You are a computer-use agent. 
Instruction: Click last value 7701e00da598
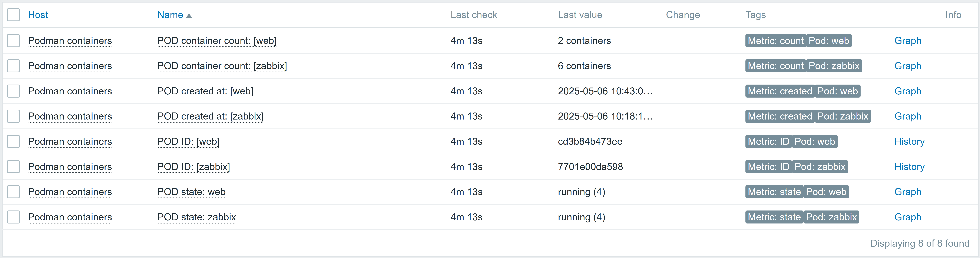point(590,167)
